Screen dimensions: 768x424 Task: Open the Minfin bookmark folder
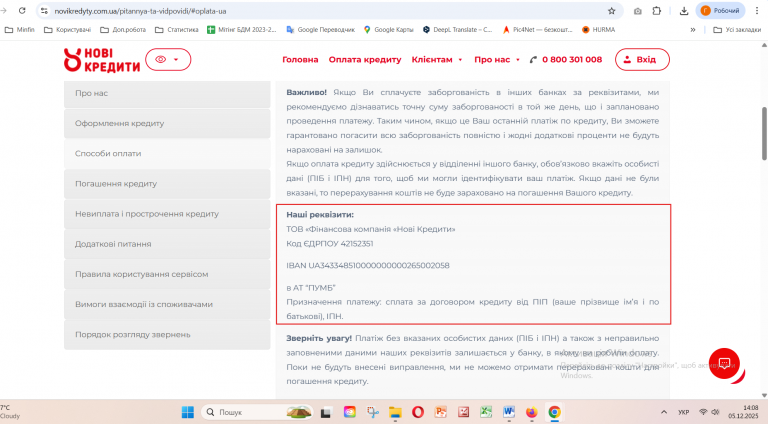[x=20, y=29]
